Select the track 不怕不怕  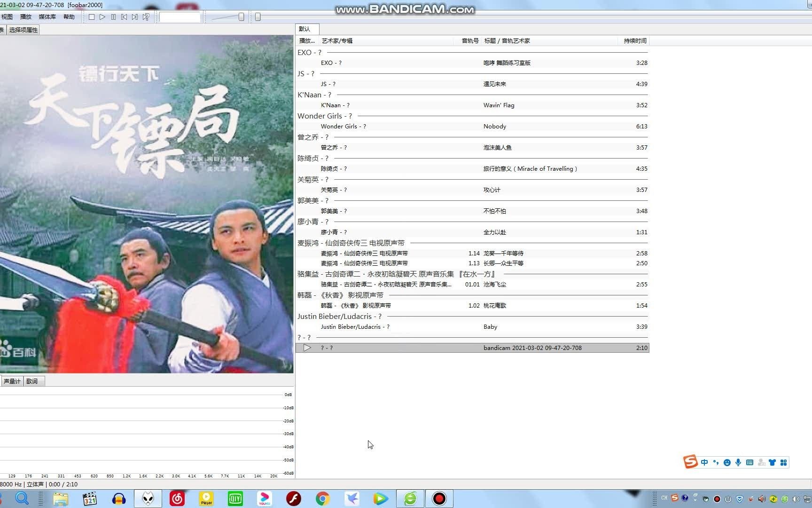coord(472,211)
